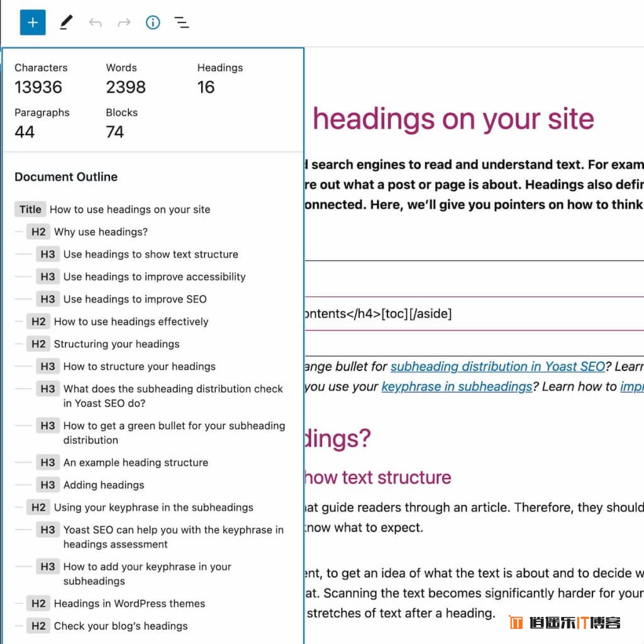Open the block list view icon
This screenshot has width=644, height=644.
coord(182,23)
